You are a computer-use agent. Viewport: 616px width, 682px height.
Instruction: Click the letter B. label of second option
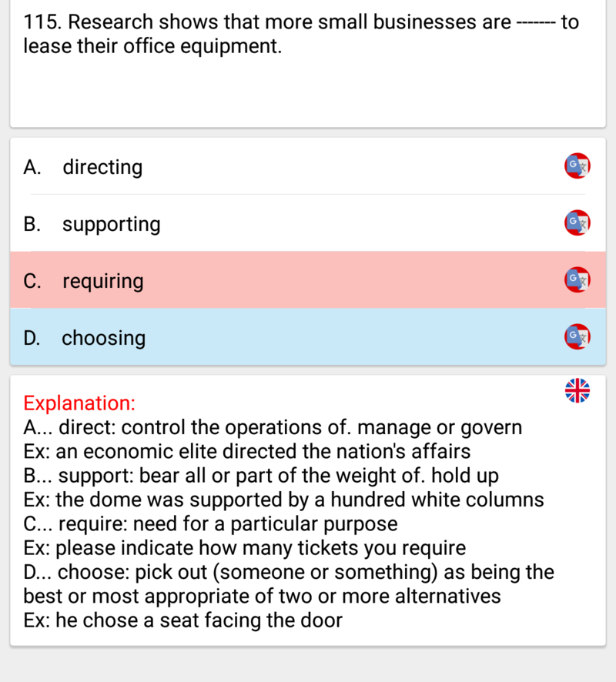pos(32,224)
